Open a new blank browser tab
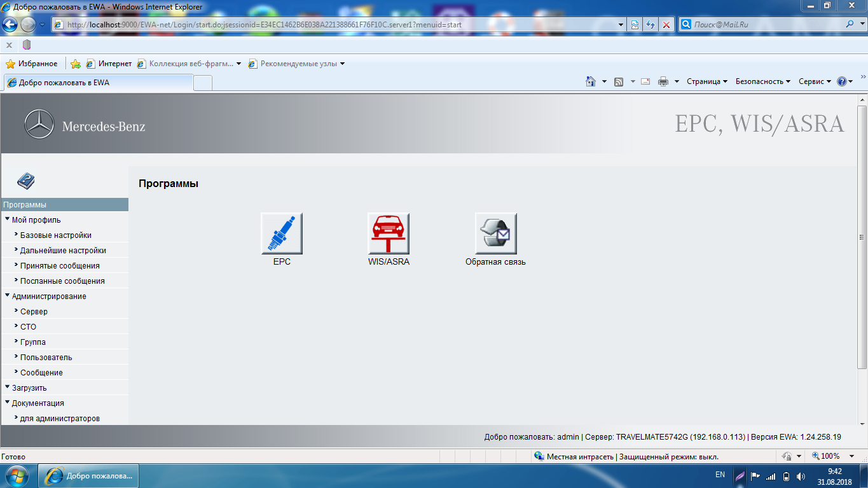 202,83
